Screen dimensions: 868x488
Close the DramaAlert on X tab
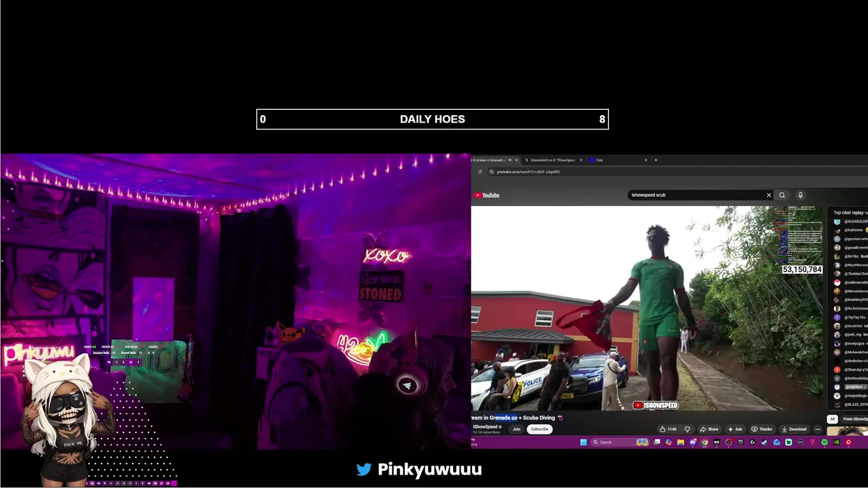(x=581, y=160)
